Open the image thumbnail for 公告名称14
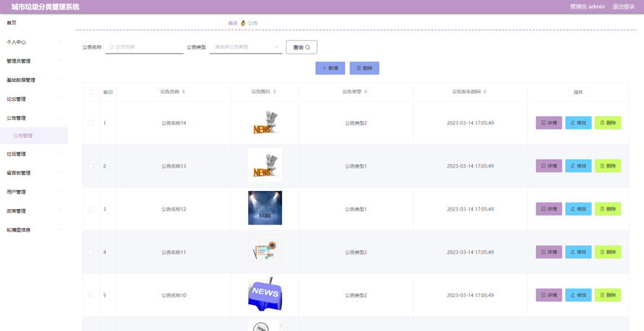 (x=265, y=123)
